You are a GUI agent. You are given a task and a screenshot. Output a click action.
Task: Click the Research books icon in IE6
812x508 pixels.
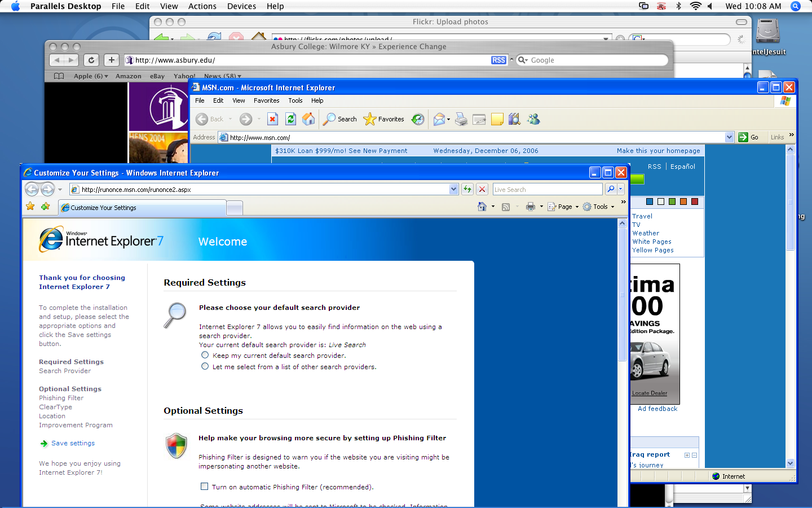tap(514, 119)
